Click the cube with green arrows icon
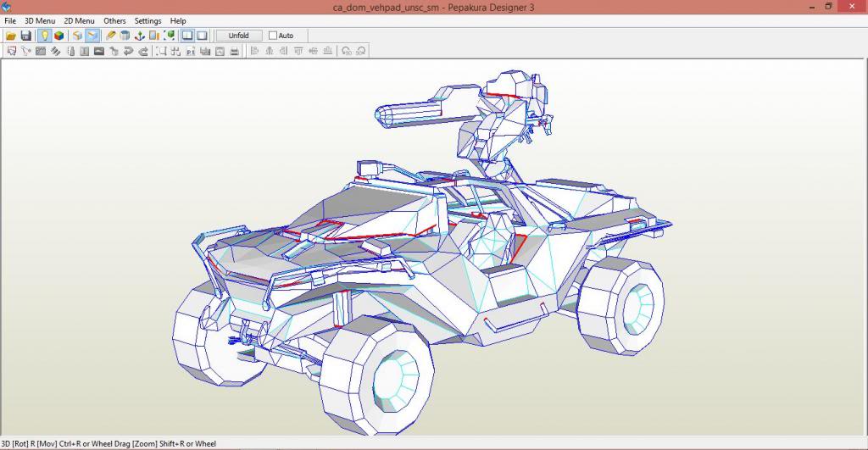868x450 pixels. pos(169,36)
